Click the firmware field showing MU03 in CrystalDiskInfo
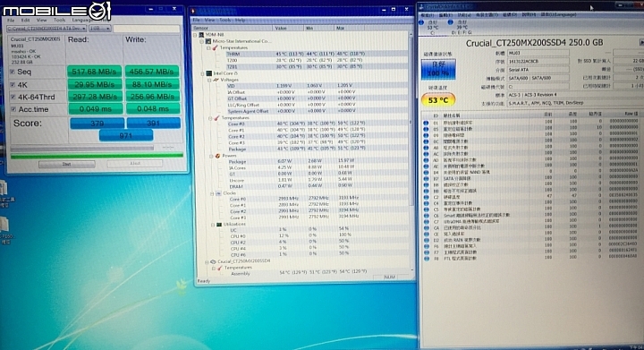Image resolution: width=644 pixels, height=350 pixels. pyautogui.click(x=538, y=53)
